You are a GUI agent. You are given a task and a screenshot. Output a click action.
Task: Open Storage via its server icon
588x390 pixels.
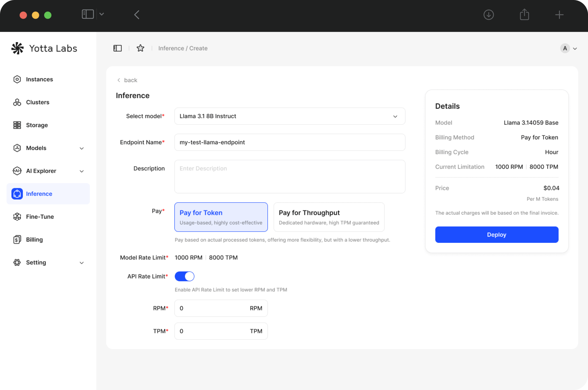(17, 125)
